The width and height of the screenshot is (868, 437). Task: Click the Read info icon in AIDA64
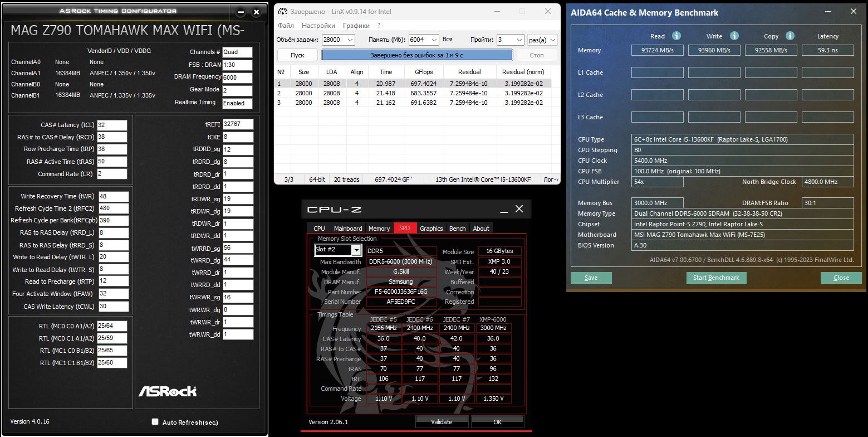coord(676,36)
